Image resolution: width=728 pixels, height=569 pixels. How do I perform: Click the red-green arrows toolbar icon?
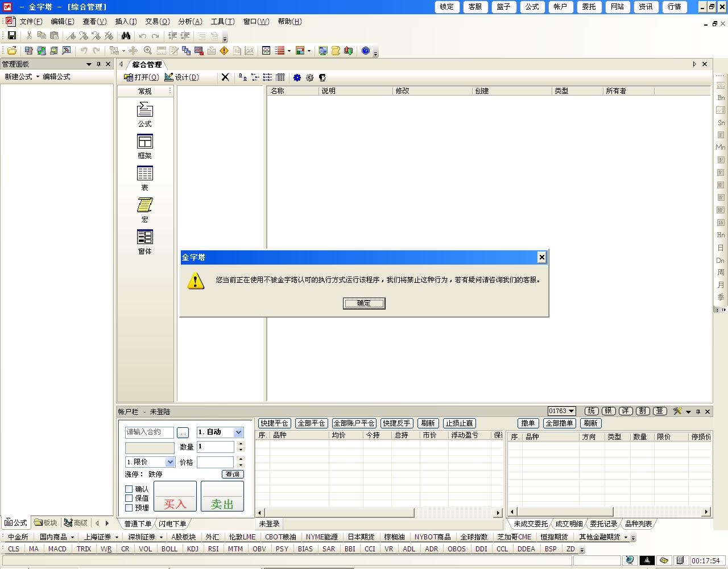tap(349, 51)
